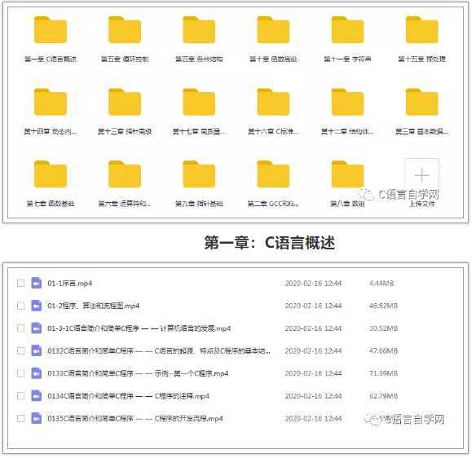Viewport: 476px width, 458px height.
Task: Open the 第十二章 结构体... folder
Action: click(347, 103)
